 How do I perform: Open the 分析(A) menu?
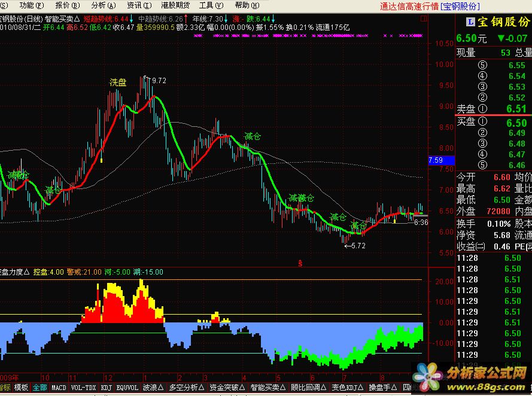click(x=104, y=5)
